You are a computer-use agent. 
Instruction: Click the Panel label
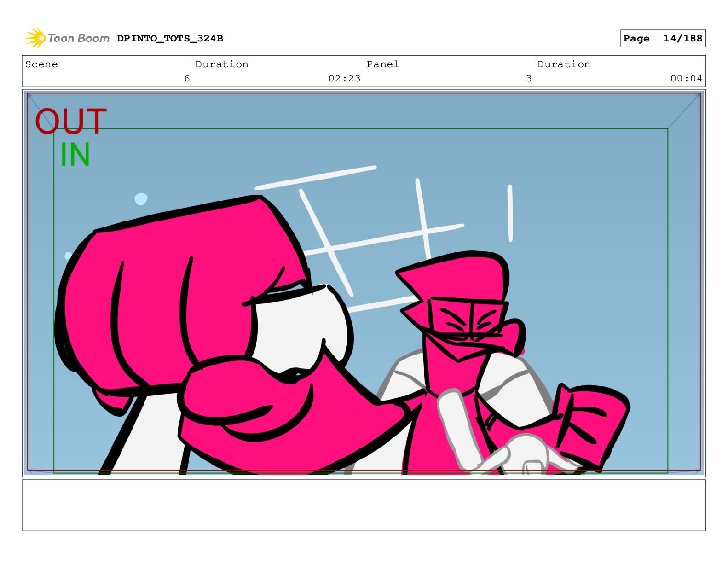tap(383, 64)
